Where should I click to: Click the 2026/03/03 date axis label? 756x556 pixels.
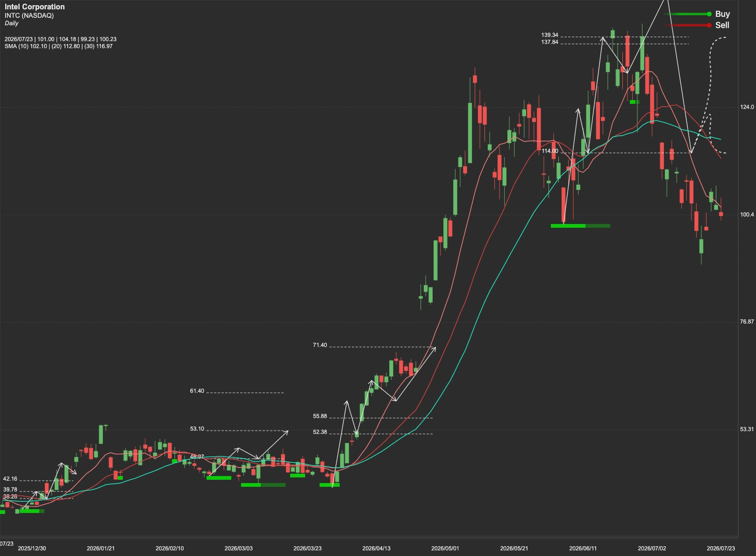click(x=238, y=549)
